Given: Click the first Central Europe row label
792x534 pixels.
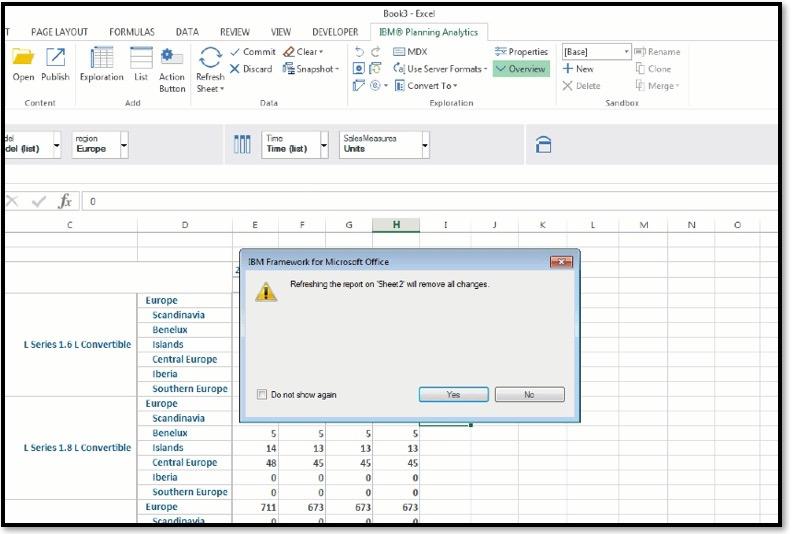Looking at the screenshot, I should pos(184,359).
